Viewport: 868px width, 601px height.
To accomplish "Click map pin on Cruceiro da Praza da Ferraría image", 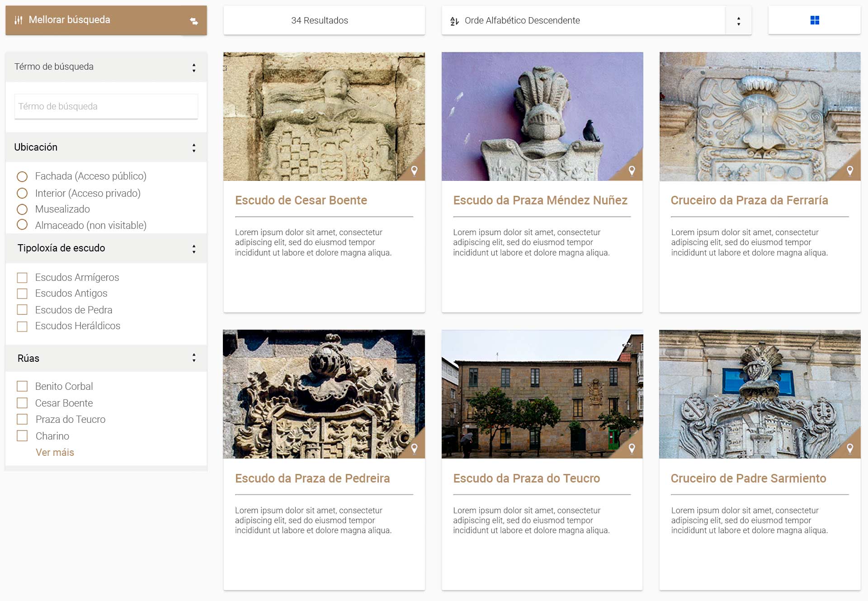I will [850, 170].
